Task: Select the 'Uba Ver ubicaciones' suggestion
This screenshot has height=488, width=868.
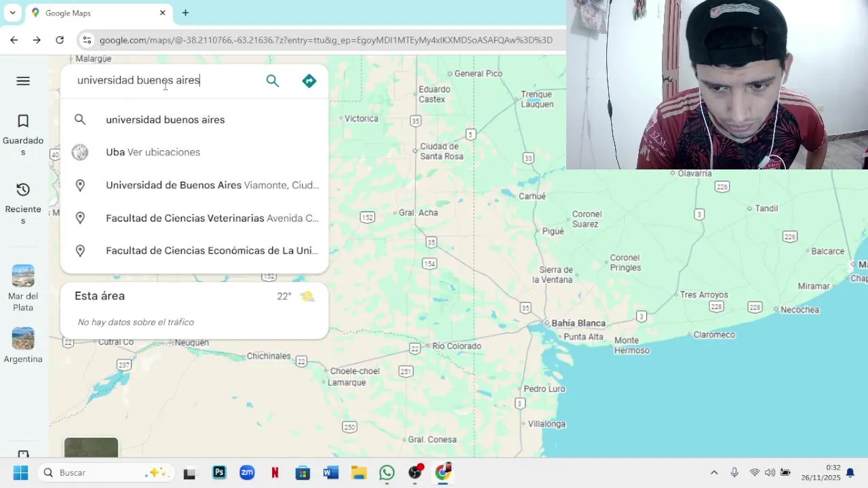Action: [x=195, y=152]
